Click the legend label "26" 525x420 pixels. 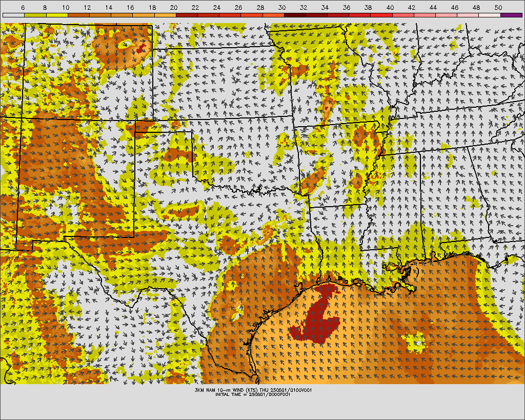pyautogui.click(x=238, y=7)
